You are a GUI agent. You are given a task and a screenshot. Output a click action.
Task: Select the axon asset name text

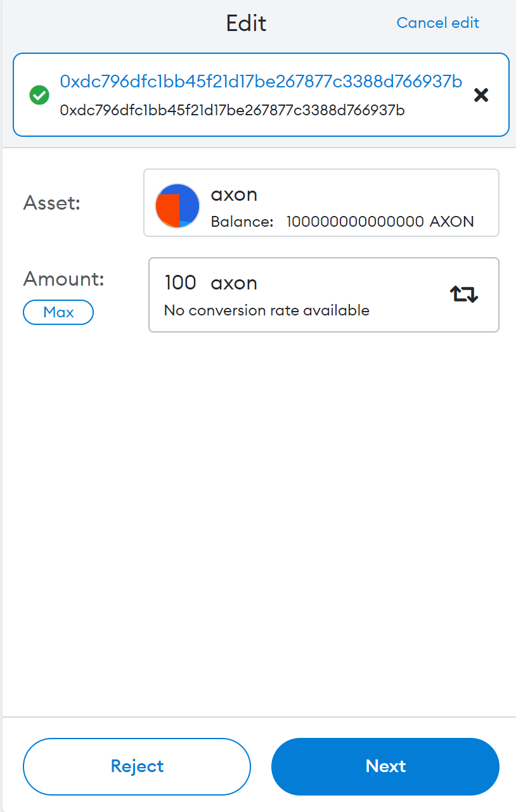(x=234, y=194)
